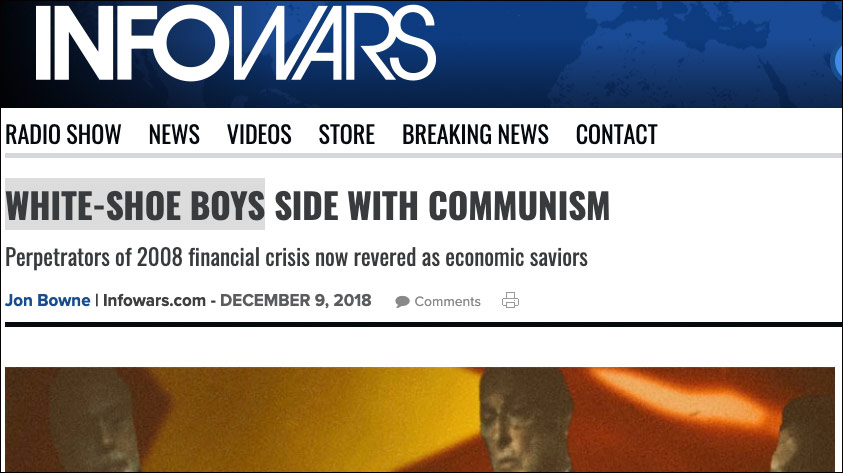
Task: Click the printer icon beside Comments
Action: tap(510, 300)
